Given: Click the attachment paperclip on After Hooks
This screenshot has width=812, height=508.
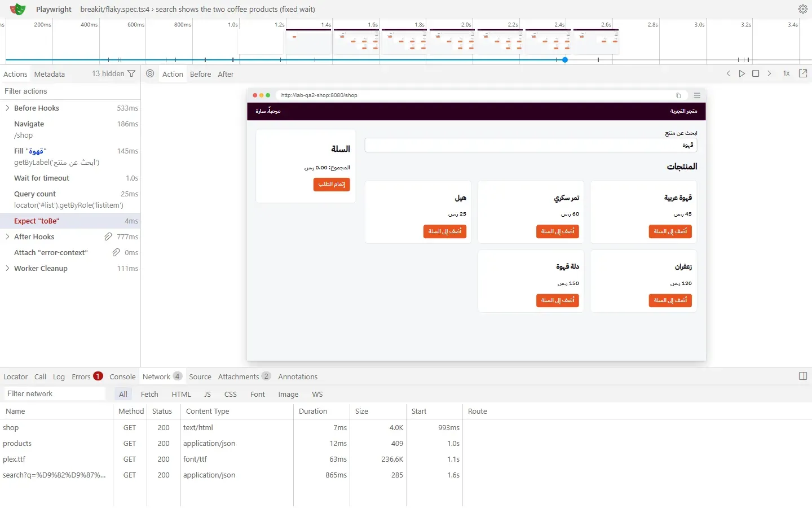Looking at the screenshot, I should coord(108,237).
